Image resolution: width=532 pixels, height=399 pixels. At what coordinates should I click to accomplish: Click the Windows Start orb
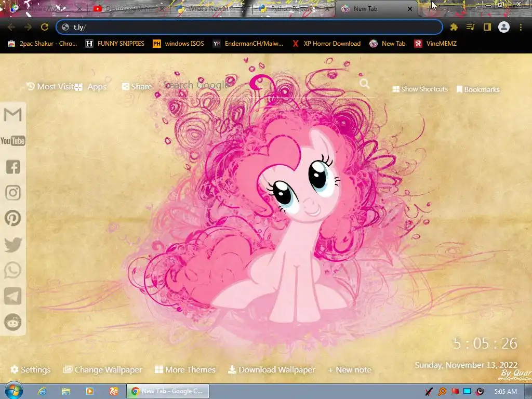[x=13, y=391]
